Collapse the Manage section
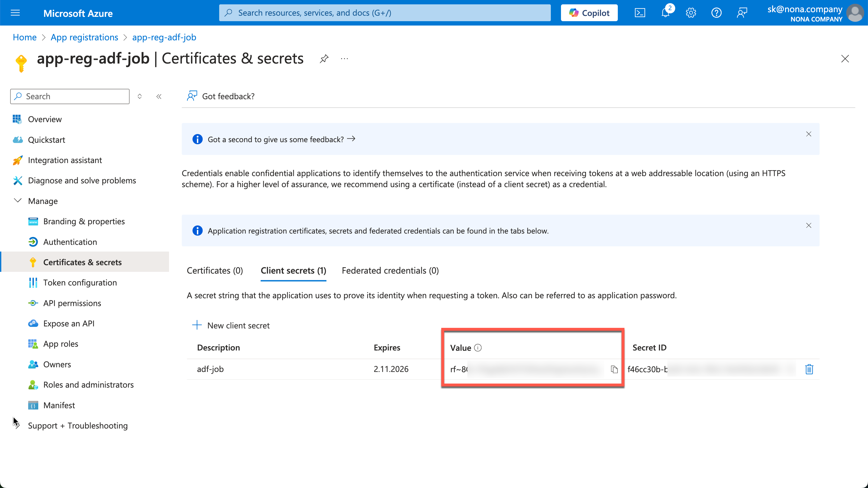The height and width of the screenshot is (488, 868). [17, 201]
